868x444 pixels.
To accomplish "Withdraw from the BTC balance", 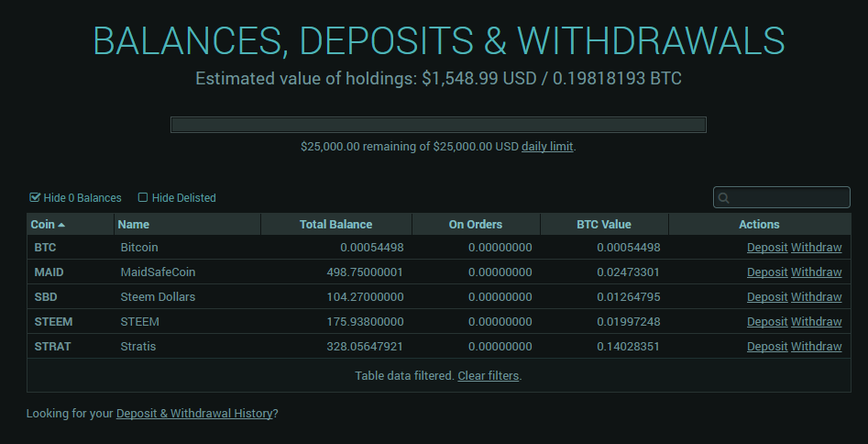I will pyautogui.click(x=816, y=248).
